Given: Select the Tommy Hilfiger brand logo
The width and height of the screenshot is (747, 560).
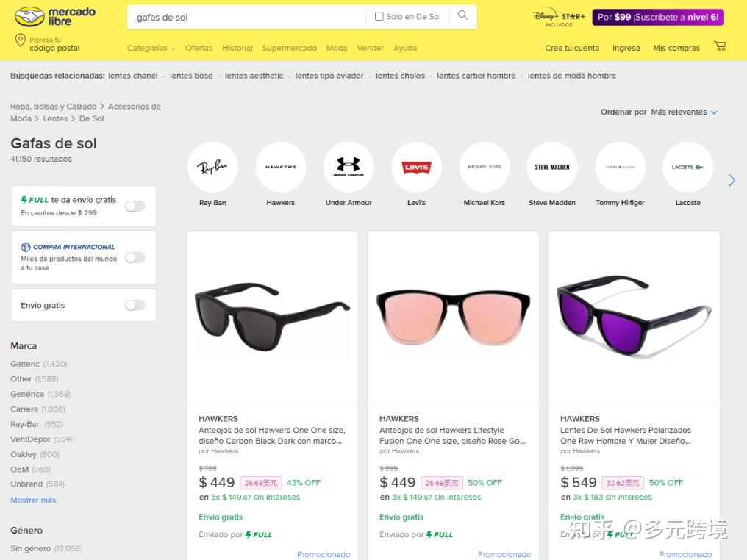Looking at the screenshot, I should click(x=621, y=167).
